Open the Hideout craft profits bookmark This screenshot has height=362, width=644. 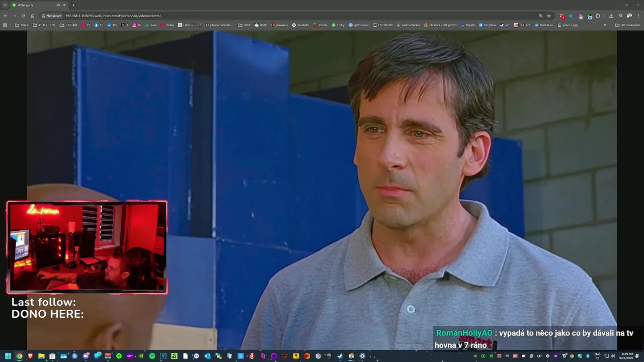440,25
